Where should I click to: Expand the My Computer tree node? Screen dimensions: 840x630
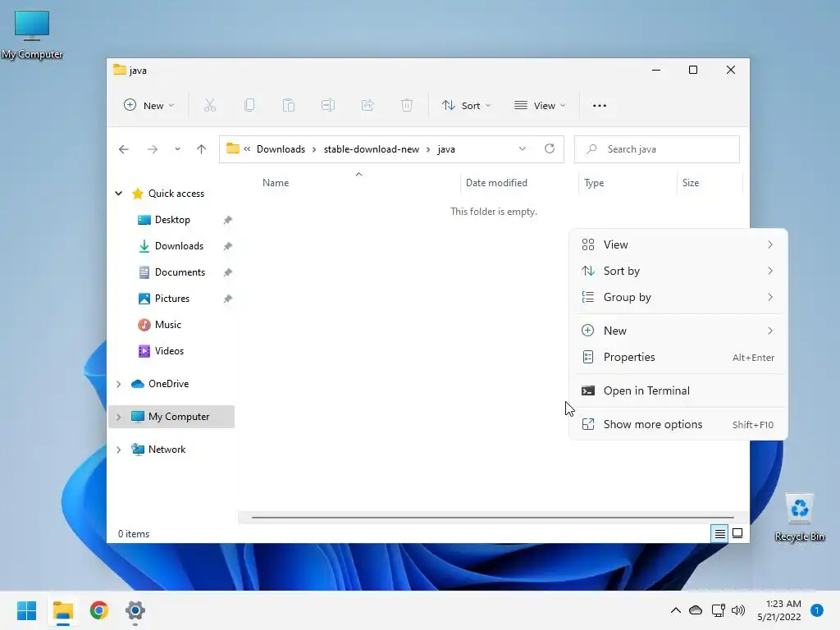coord(119,417)
